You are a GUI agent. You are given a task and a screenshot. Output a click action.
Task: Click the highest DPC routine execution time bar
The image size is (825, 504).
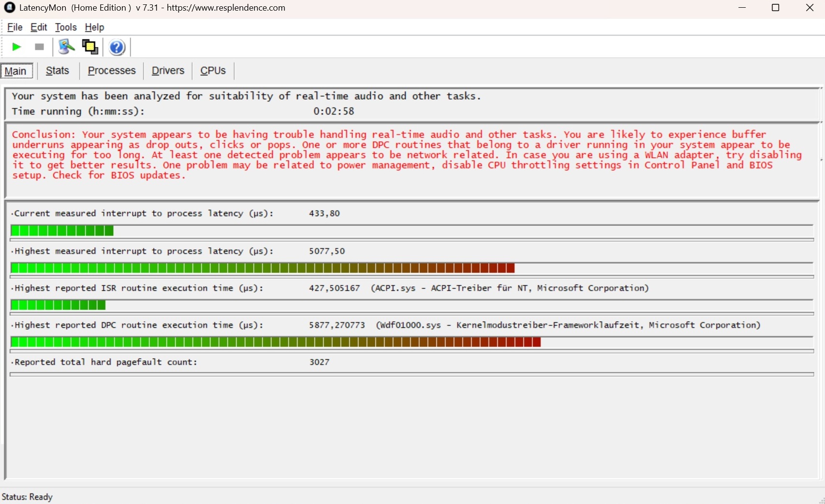tap(276, 342)
